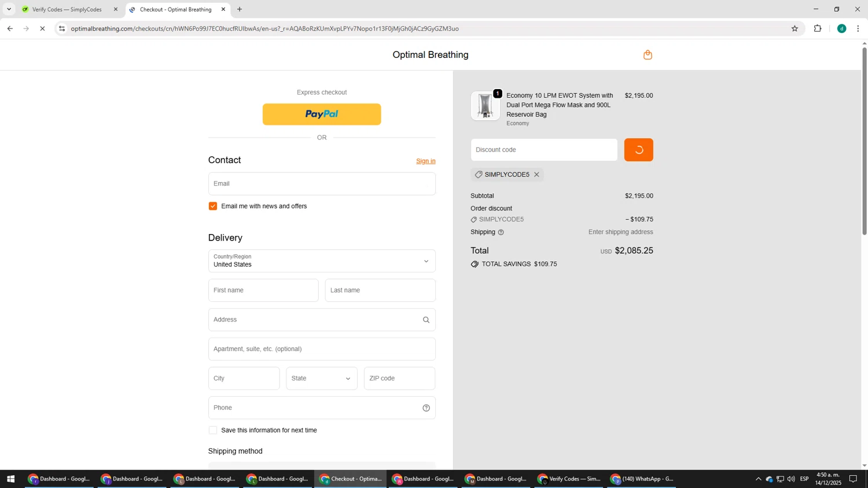Open the volume control in system tray
The height and width of the screenshot is (488, 868).
(791, 479)
